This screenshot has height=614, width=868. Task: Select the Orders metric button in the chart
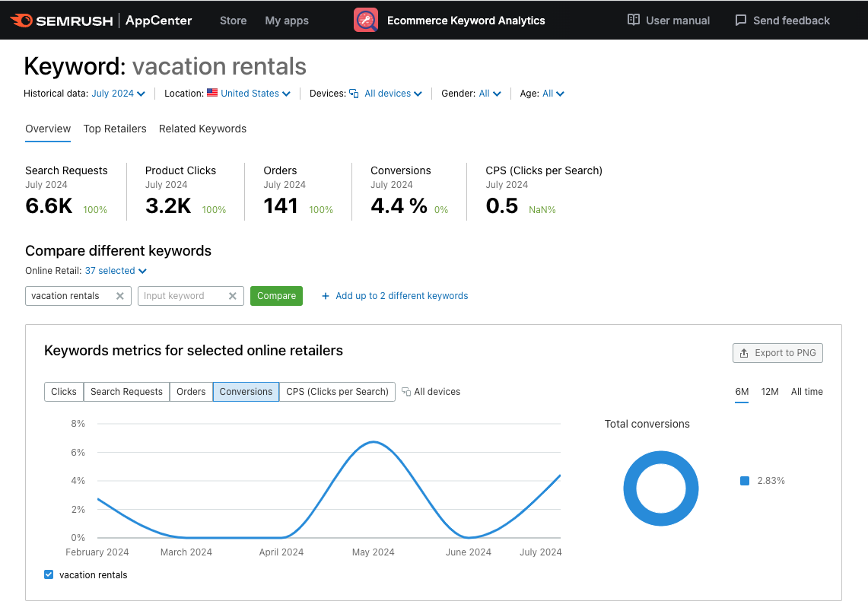(191, 391)
